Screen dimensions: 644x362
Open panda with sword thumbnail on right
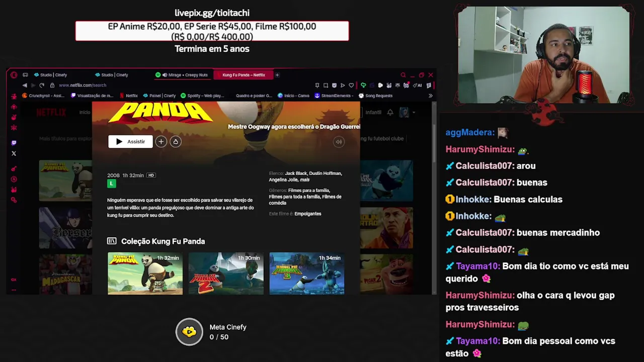point(386,180)
